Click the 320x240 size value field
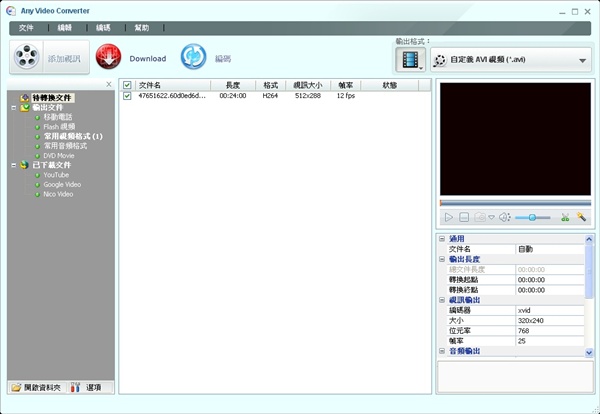The height and width of the screenshot is (414, 600). [x=549, y=321]
